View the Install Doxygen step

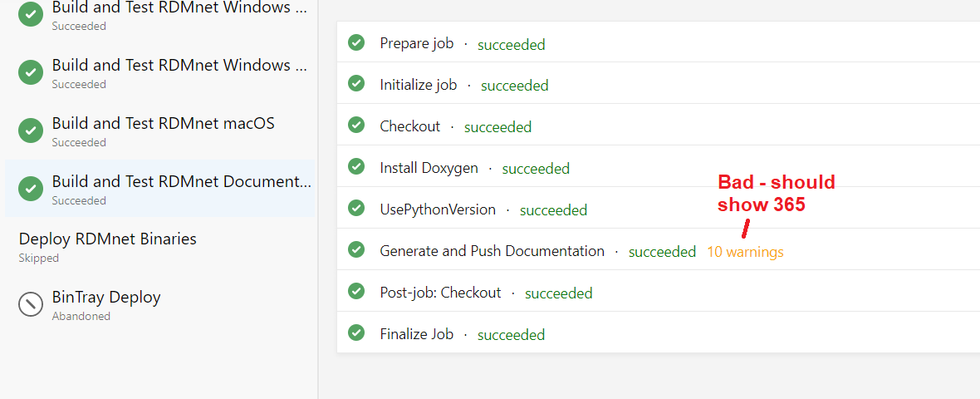pos(429,168)
